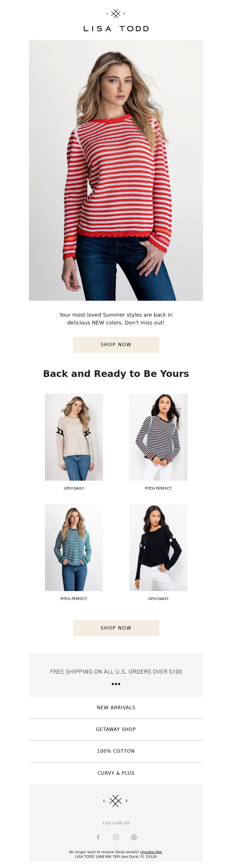The height and width of the screenshot is (868, 232).
Task: Open the Facebook icon in footer
Action: coord(98,837)
